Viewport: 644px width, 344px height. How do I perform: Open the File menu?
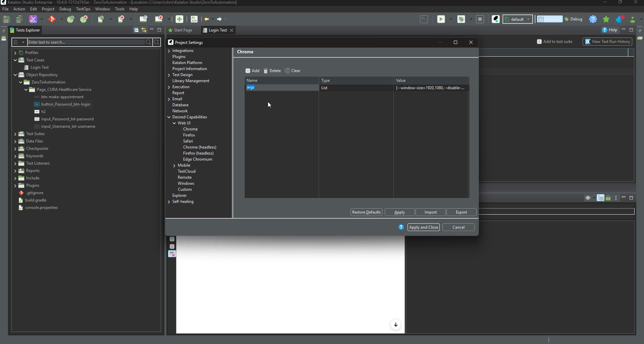click(x=5, y=9)
